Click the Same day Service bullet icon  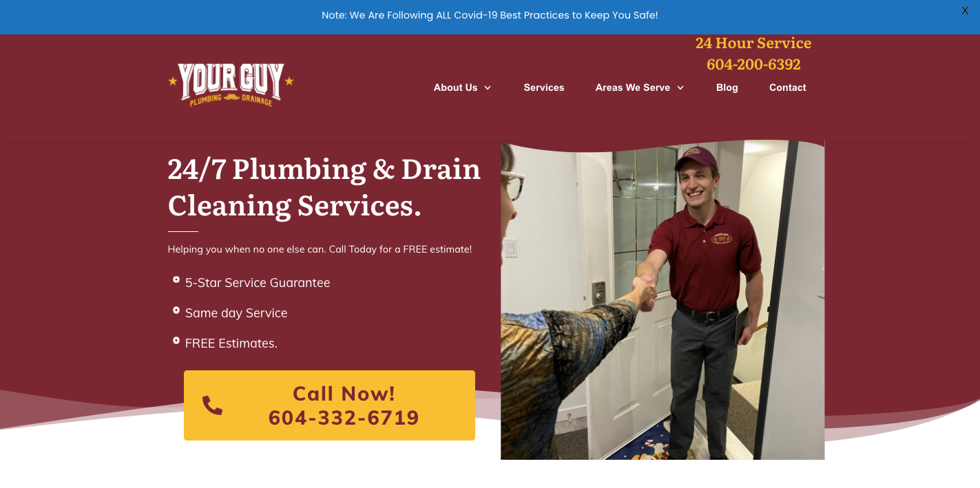176,310
